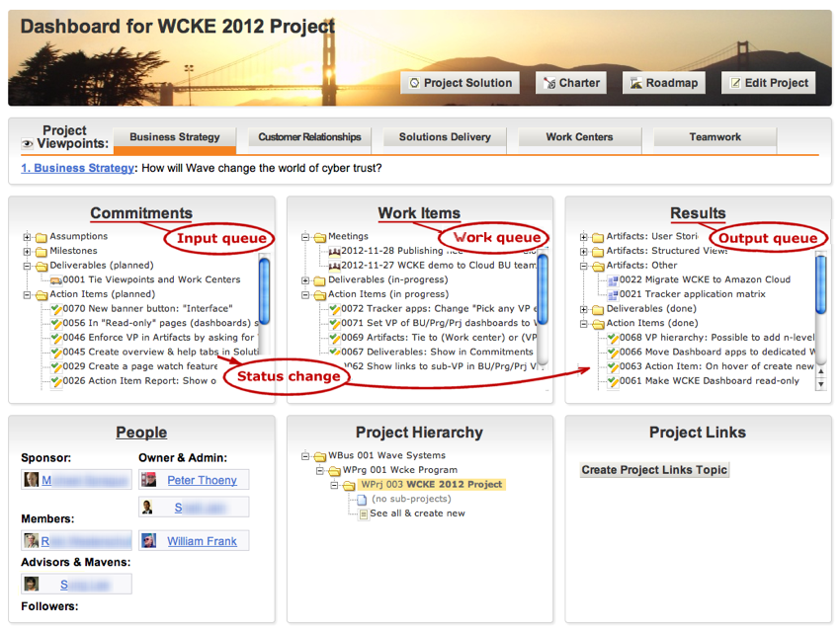
Task: Click the Edit Project button
Action: click(x=768, y=83)
